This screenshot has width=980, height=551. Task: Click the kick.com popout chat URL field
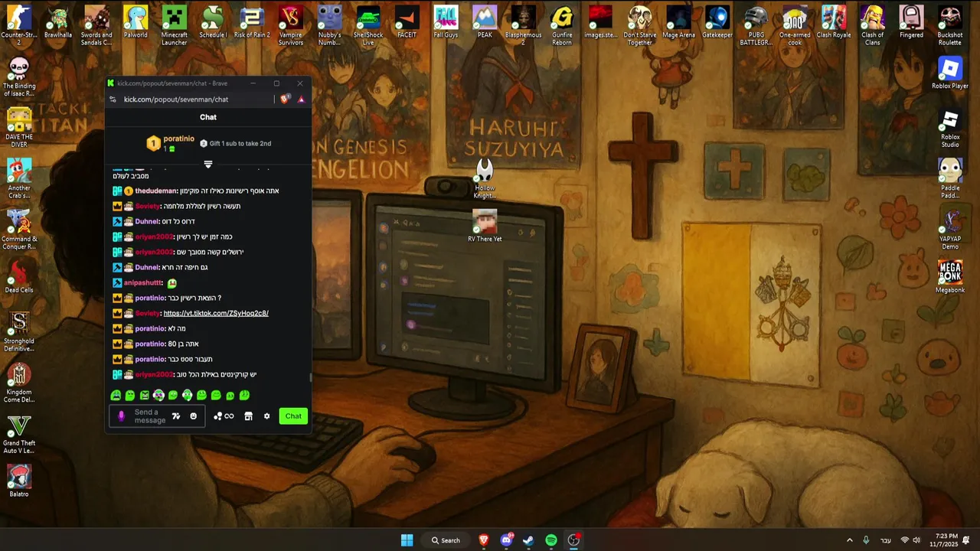tap(176, 99)
